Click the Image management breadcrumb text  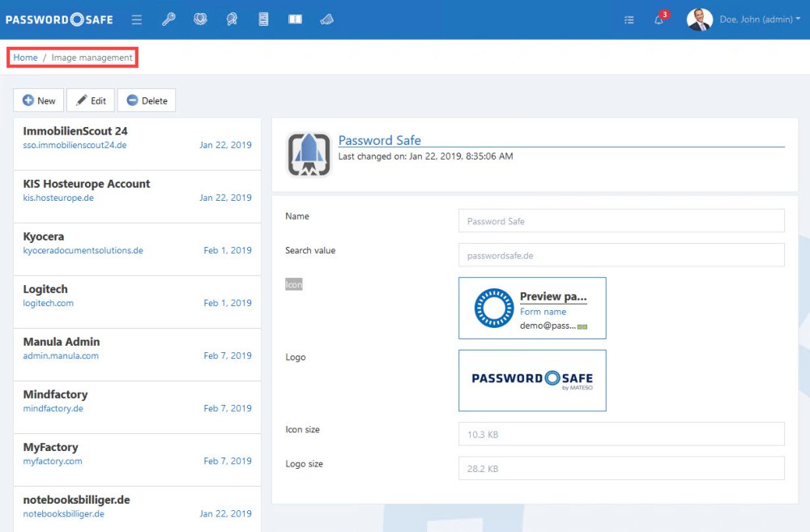(x=92, y=57)
